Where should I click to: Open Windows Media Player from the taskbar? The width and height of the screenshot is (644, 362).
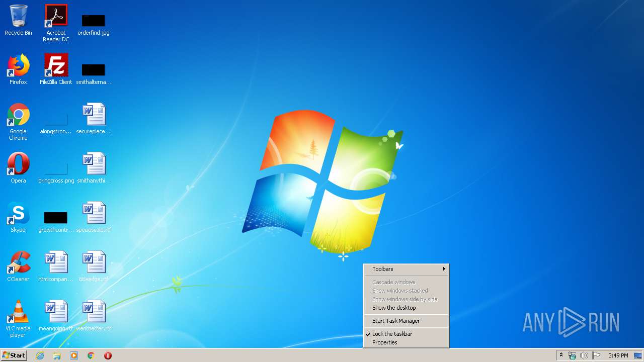74,355
